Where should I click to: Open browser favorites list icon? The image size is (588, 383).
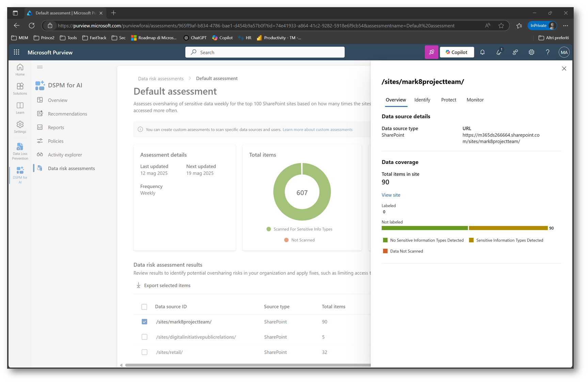(519, 26)
